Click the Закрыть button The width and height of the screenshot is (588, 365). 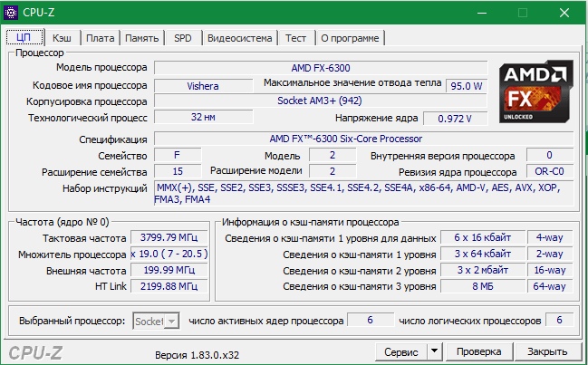coord(547,351)
